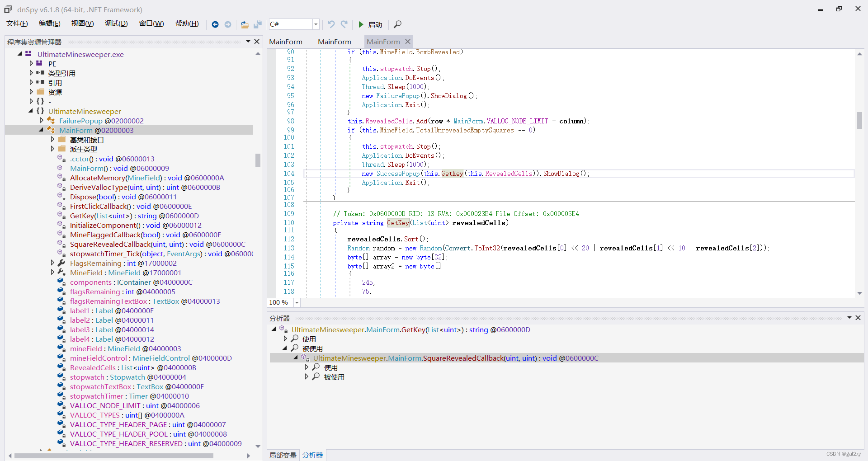Click the dnSpy application icon in the title bar
Viewport: 868px width, 461px height.
[8, 9]
